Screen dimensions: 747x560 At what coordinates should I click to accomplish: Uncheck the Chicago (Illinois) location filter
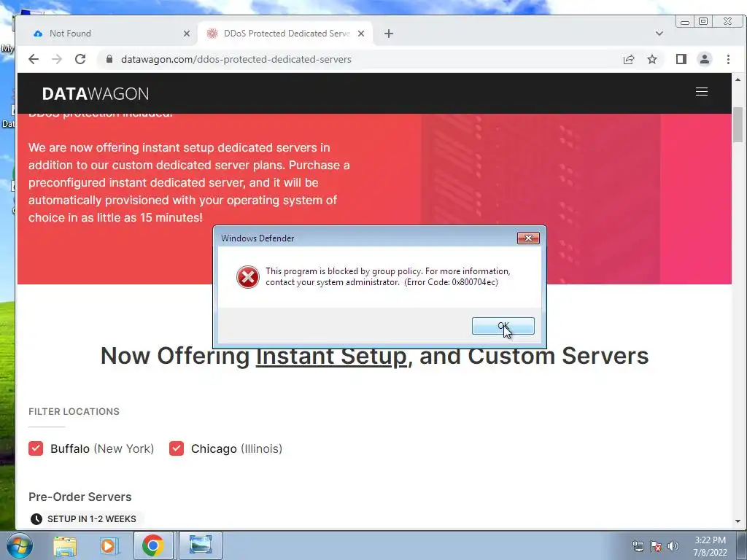pyautogui.click(x=177, y=448)
